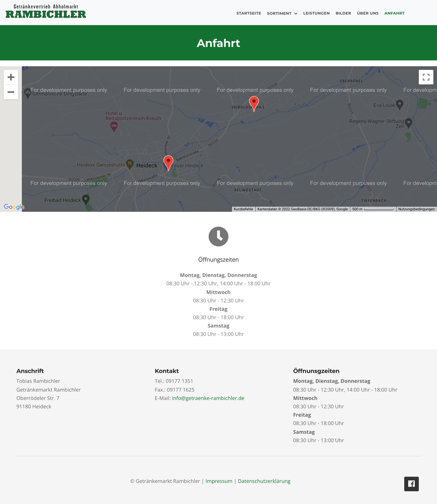This screenshot has height=504, width=437.
Task: Click the info@getraenke-rambichler.de email link
Action: [x=208, y=398]
